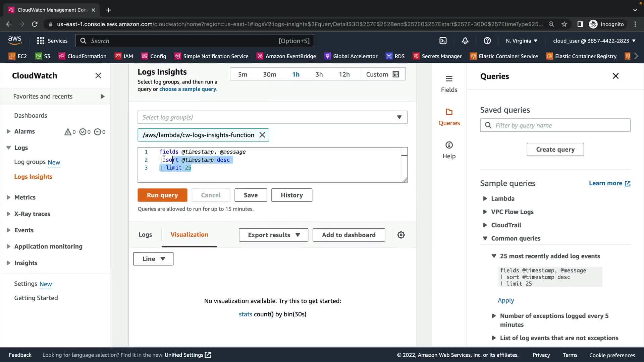
Task: Open the AWS help question mark
Action: tap(487, 41)
